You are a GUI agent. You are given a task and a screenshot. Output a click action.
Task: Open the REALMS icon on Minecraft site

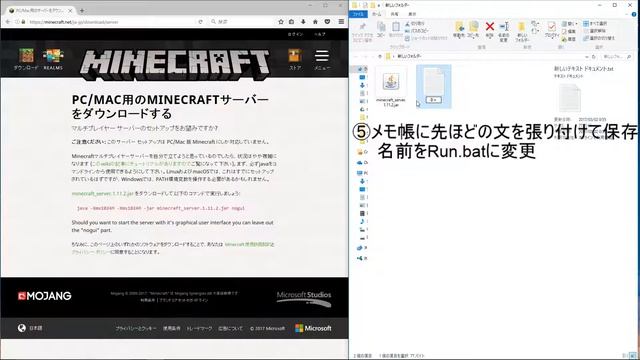coord(53,59)
